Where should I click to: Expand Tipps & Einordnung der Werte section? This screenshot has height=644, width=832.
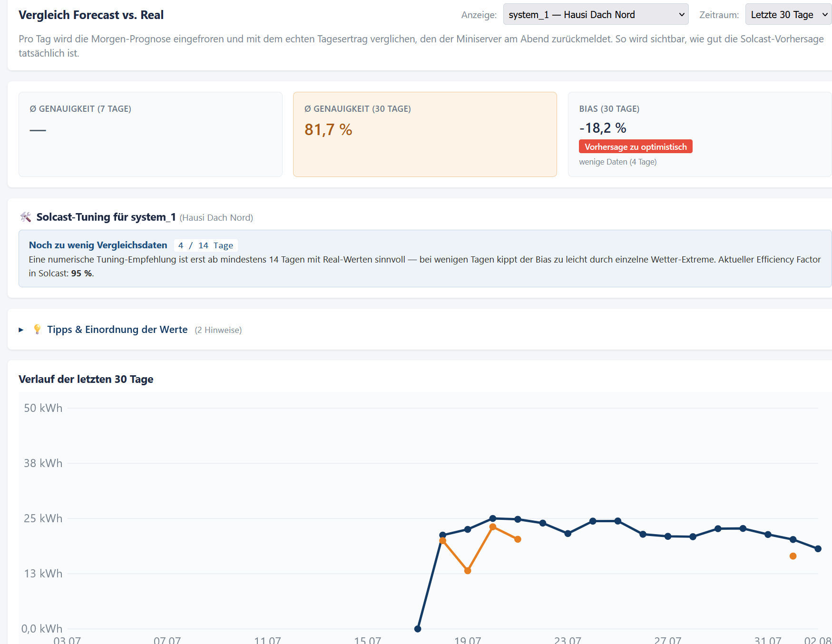point(117,330)
